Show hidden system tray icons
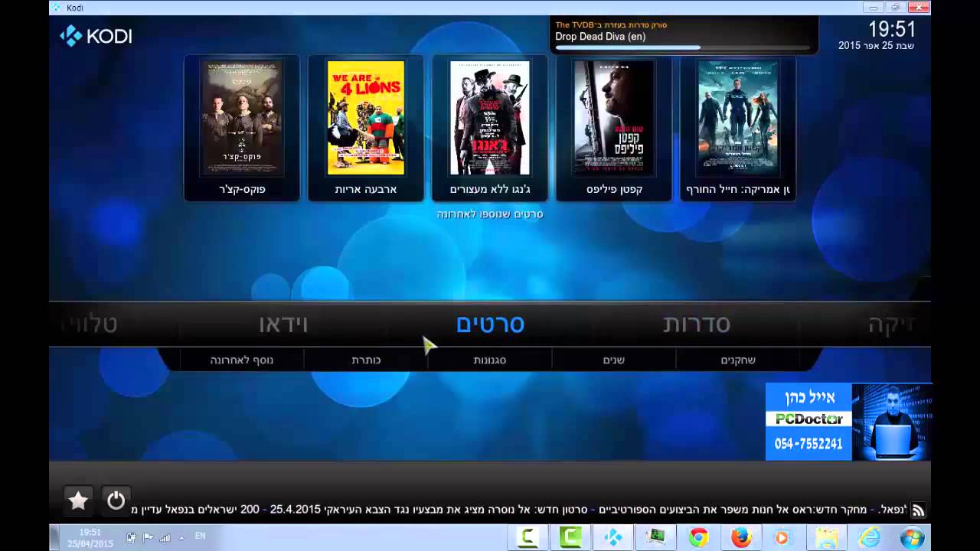 (x=181, y=538)
